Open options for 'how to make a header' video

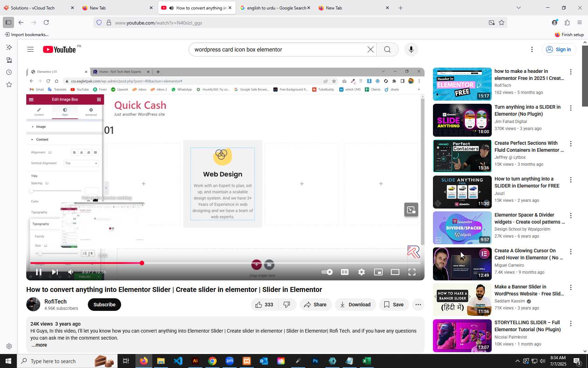[571, 72]
